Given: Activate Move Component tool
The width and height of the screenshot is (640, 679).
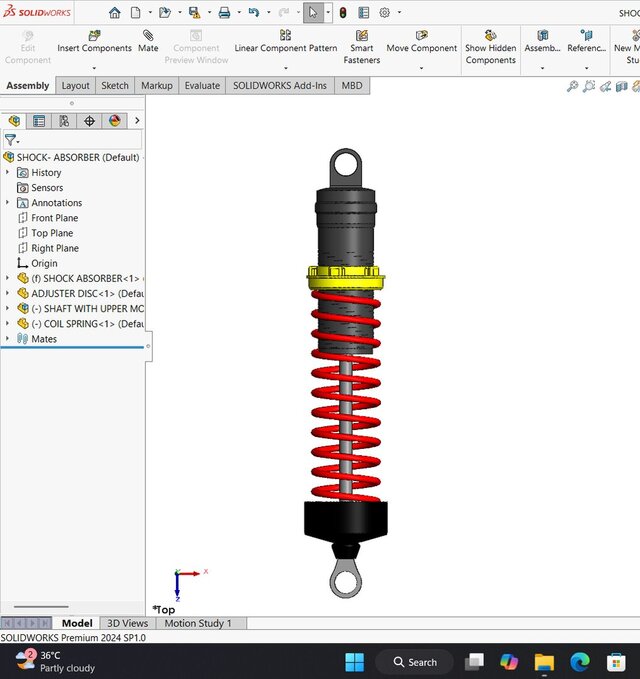Looking at the screenshot, I should pos(421,42).
